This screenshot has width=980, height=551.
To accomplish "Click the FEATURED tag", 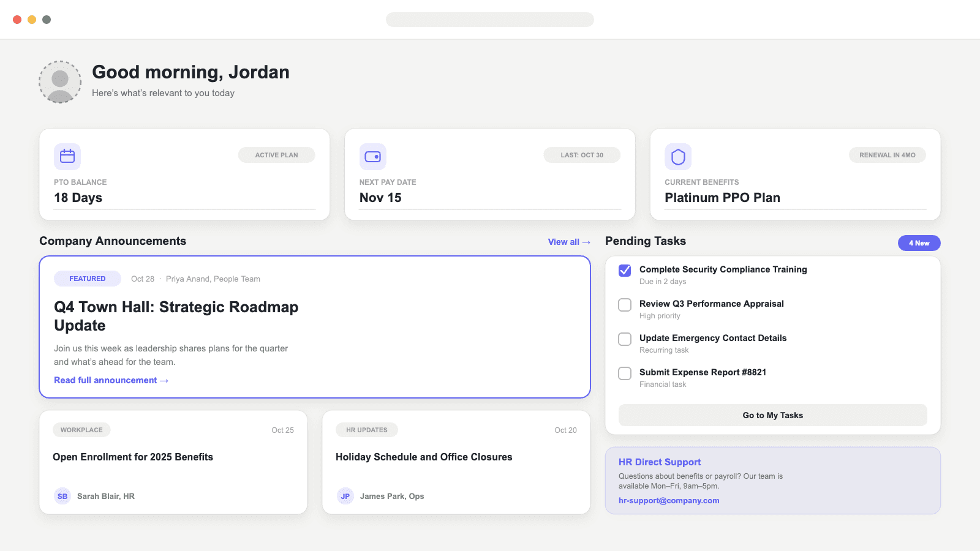I will 87,279.
